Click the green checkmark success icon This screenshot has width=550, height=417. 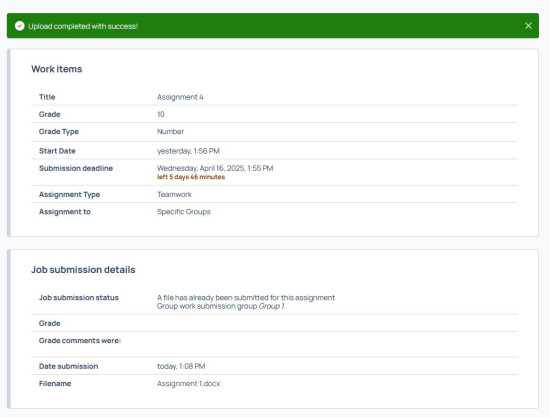click(20, 26)
